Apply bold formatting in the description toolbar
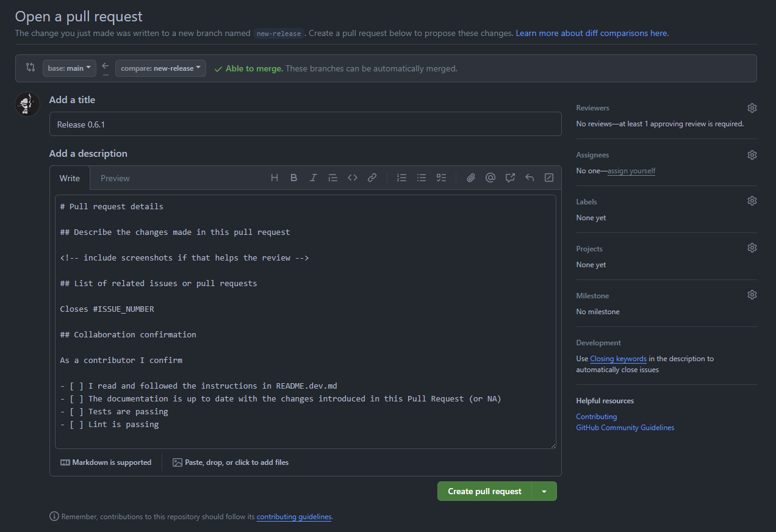Screen dimensions: 776x532 293,178
